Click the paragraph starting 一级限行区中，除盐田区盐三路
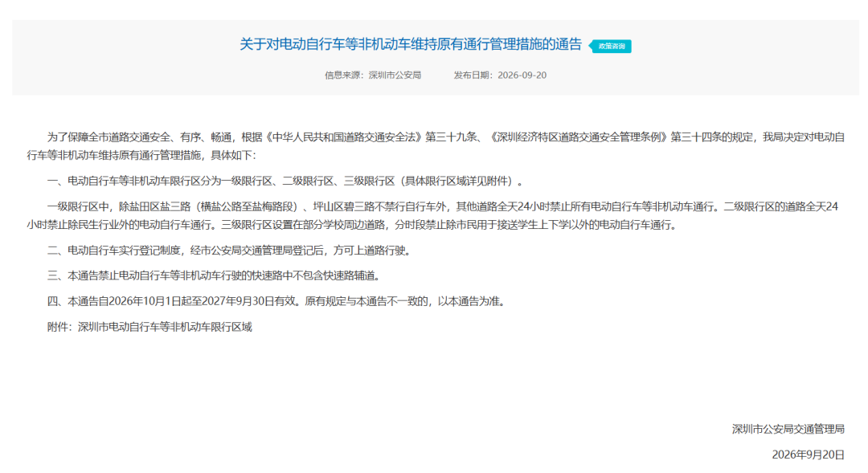This screenshot has height=473, width=868. pyautogui.click(x=432, y=216)
